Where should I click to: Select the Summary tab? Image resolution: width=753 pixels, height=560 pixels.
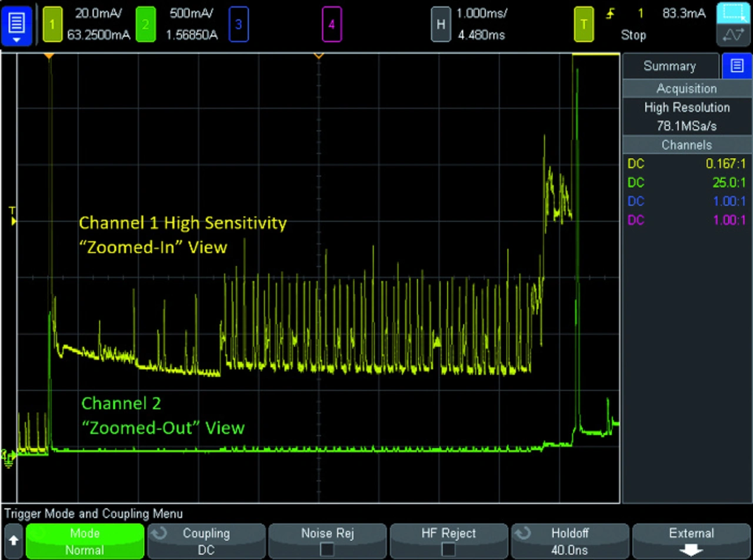click(x=669, y=66)
